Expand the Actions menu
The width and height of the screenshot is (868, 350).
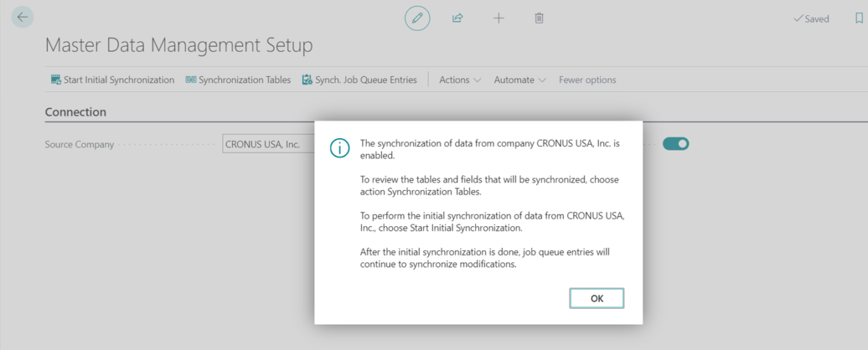(x=460, y=80)
